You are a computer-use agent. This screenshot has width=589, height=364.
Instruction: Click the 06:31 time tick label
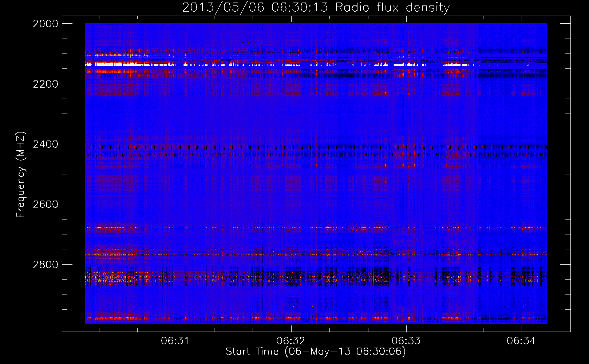pos(175,341)
